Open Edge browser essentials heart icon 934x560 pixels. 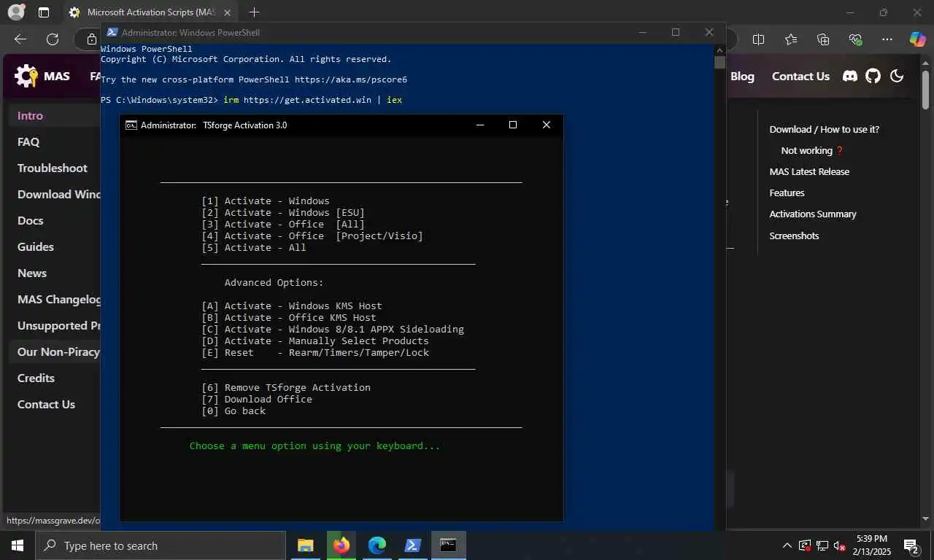[855, 39]
